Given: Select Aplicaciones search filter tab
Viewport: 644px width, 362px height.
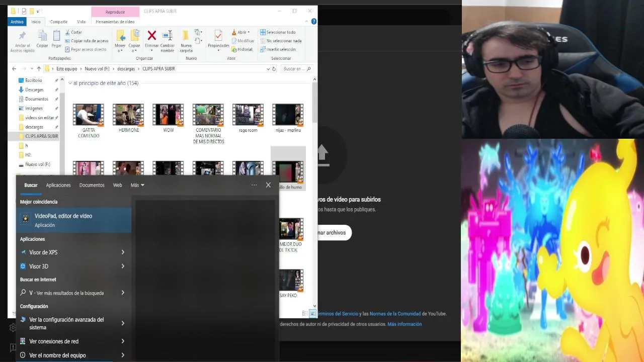Looking at the screenshot, I should [x=58, y=185].
